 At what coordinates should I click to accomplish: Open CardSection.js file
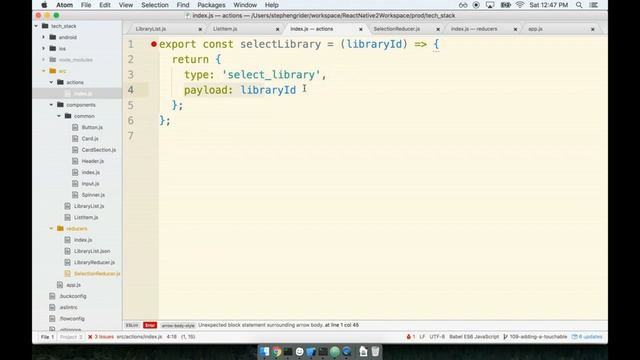[x=98, y=150]
